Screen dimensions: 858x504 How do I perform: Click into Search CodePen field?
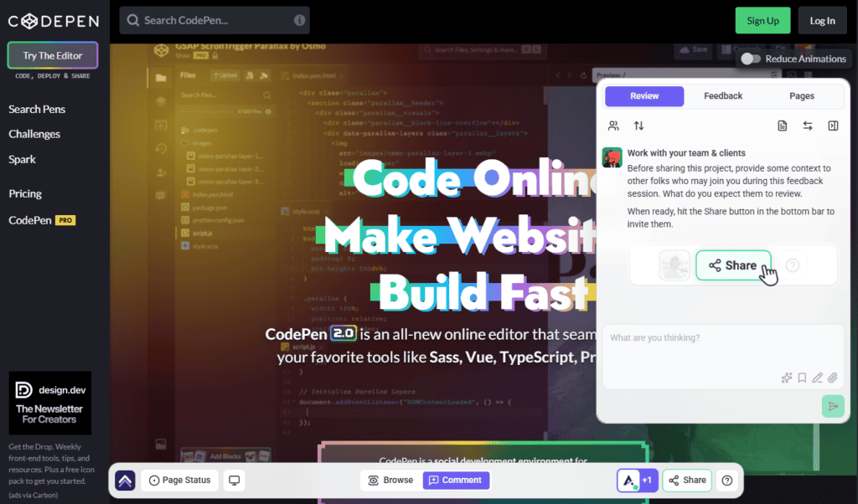[x=214, y=20]
